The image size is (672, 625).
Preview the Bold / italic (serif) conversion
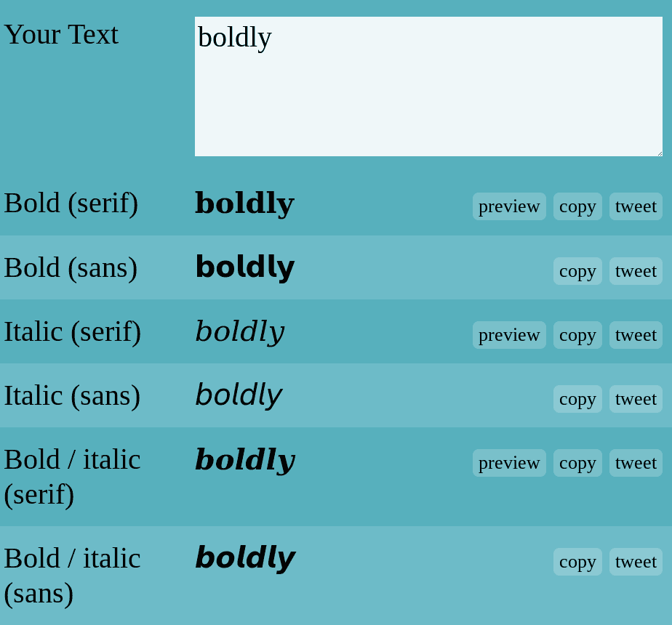[509, 462]
